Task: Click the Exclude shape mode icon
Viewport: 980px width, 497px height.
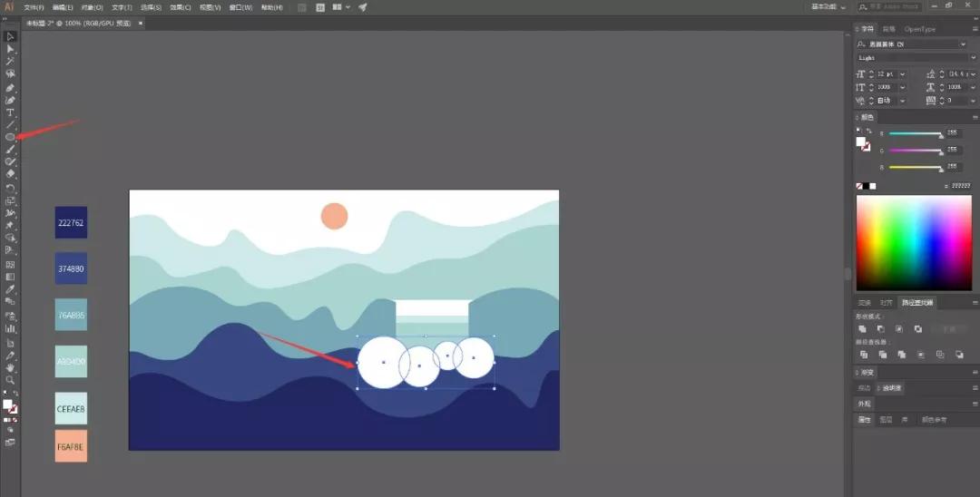Action: 918,329
